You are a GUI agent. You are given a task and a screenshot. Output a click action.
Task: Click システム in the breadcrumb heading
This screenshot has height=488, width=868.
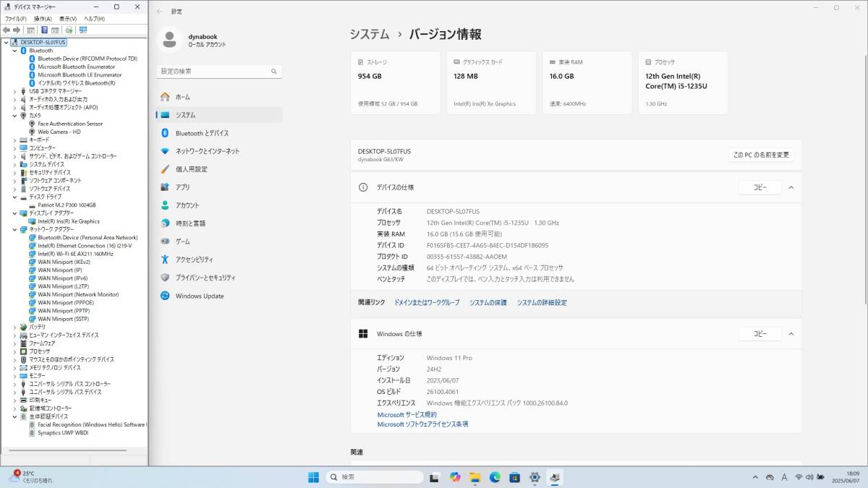[x=370, y=34]
